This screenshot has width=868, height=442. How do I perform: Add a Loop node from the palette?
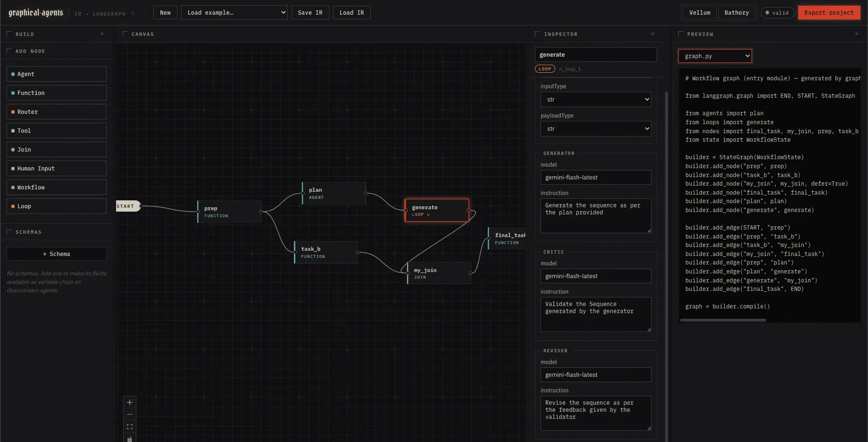[57, 206]
